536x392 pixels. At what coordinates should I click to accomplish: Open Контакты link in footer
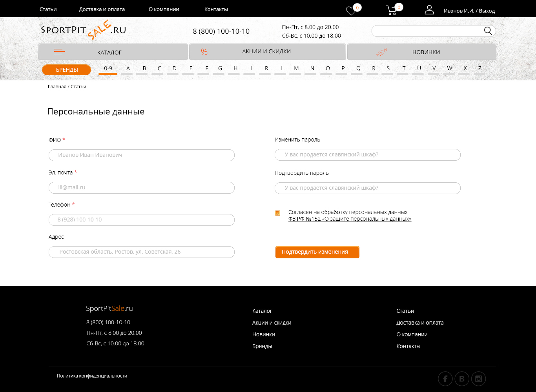(x=408, y=346)
